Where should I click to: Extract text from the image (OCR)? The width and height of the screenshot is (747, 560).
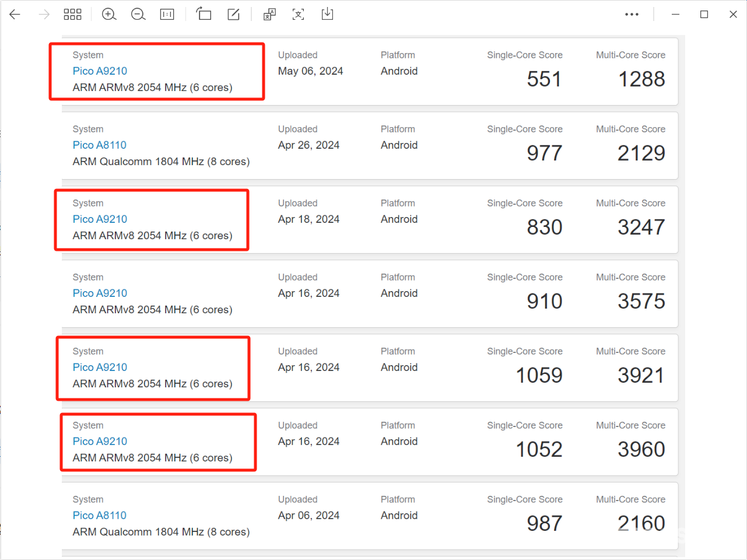point(299,15)
